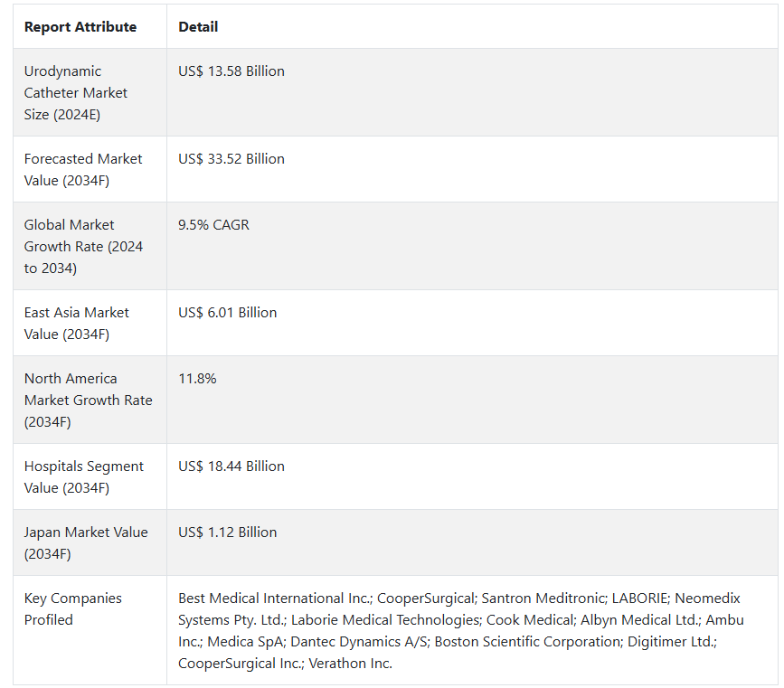Click the US$ 13.58 Billion value

[231, 71]
